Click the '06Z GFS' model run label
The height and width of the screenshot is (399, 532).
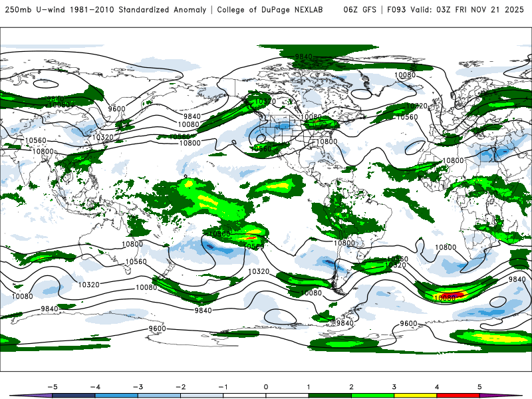(360, 9)
